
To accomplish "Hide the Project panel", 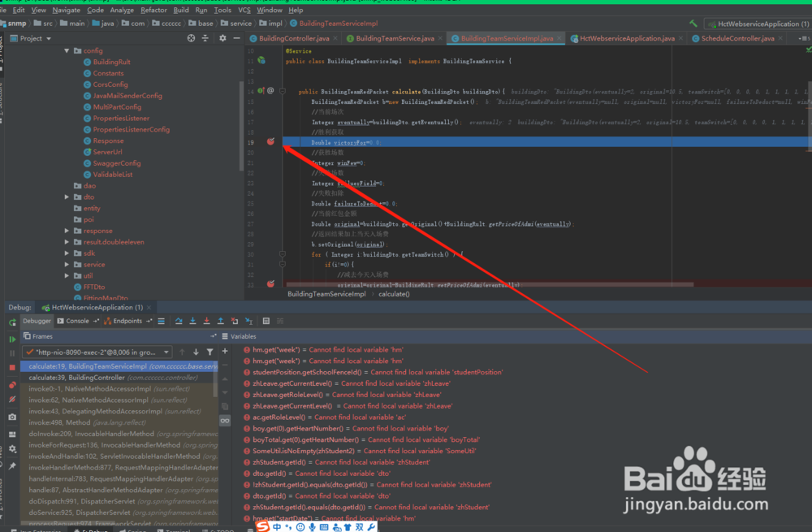I will click(236, 38).
